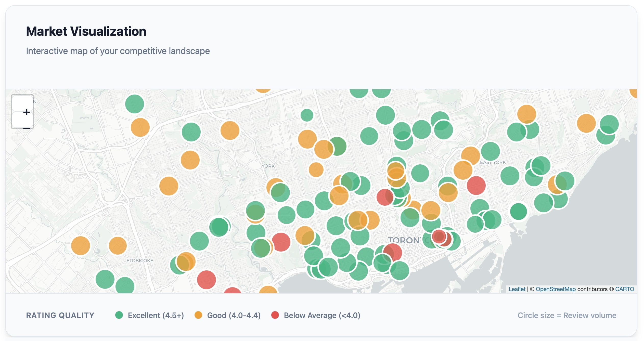
Task: Open the OpenStreetMap contributors link
Action: (x=556, y=289)
